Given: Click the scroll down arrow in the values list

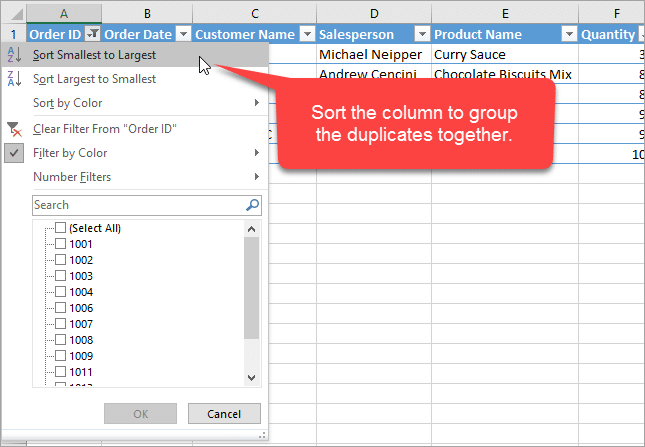Looking at the screenshot, I should tap(252, 377).
